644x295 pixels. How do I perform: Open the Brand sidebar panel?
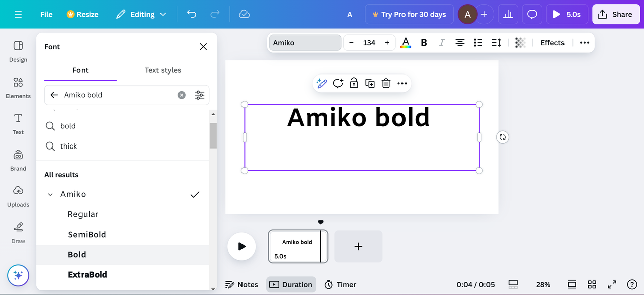(18, 160)
